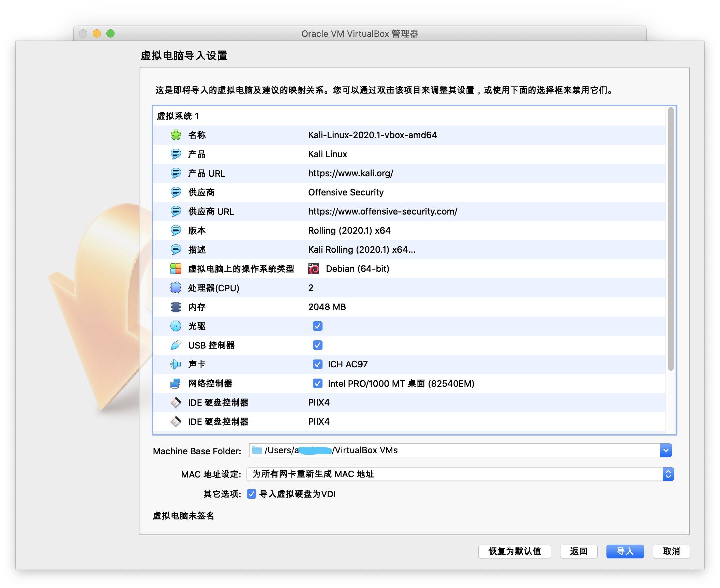Click the yellow minimize button in title bar
This screenshot has width=720, height=588.
[97, 33]
